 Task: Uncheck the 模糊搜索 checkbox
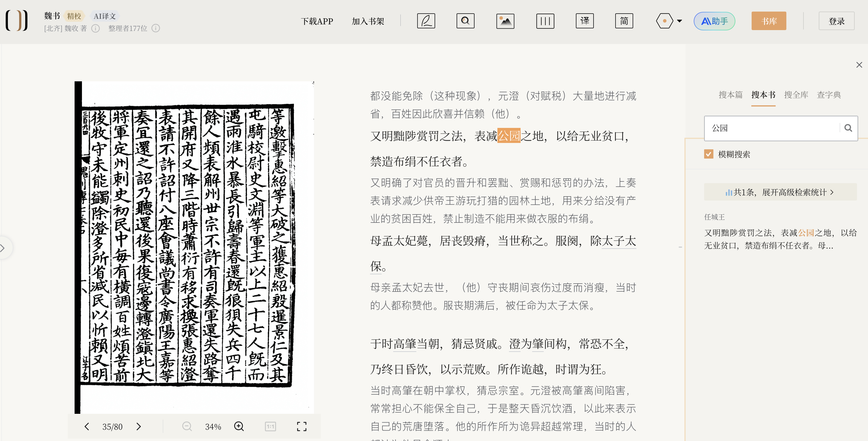tap(709, 154)
